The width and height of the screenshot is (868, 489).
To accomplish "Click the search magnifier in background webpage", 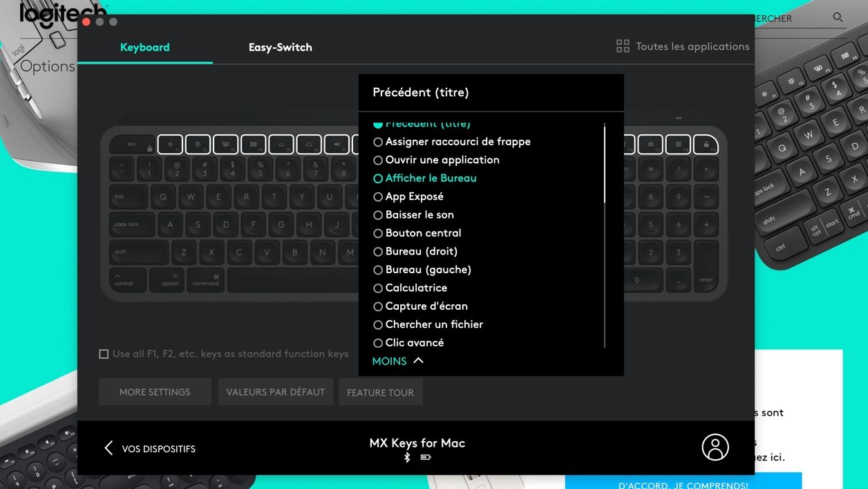I will tap(838, 17).
